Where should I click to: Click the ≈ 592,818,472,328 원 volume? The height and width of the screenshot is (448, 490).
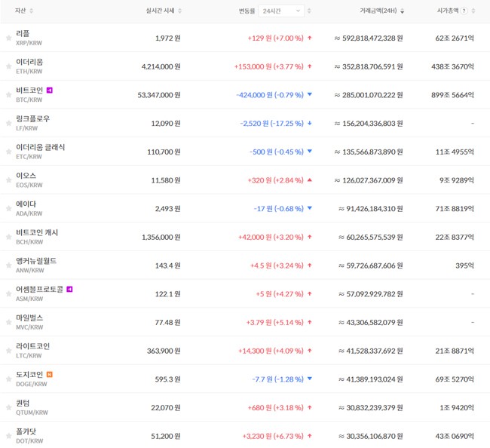tap(369, 38)
